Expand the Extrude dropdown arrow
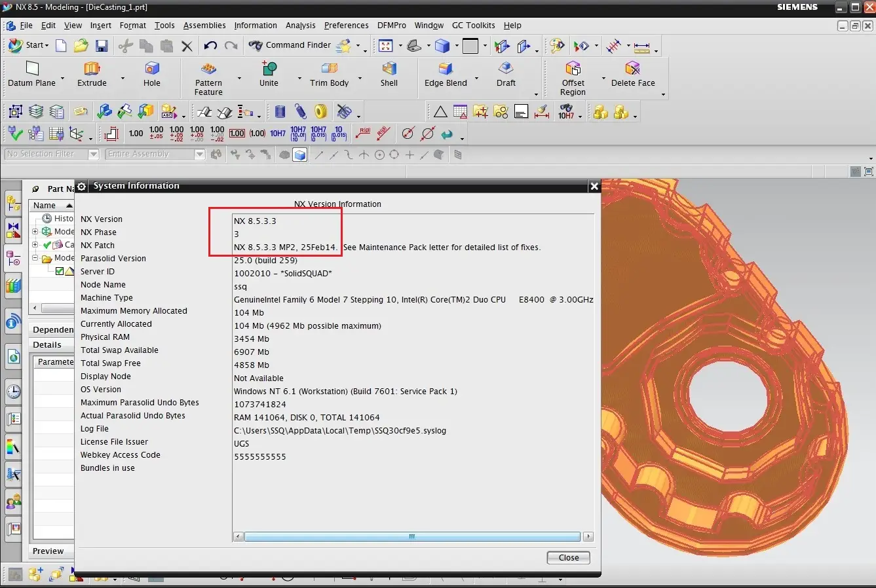Image resolution: width=876 pixels, height=588 pixels. (x=123, y=79)
